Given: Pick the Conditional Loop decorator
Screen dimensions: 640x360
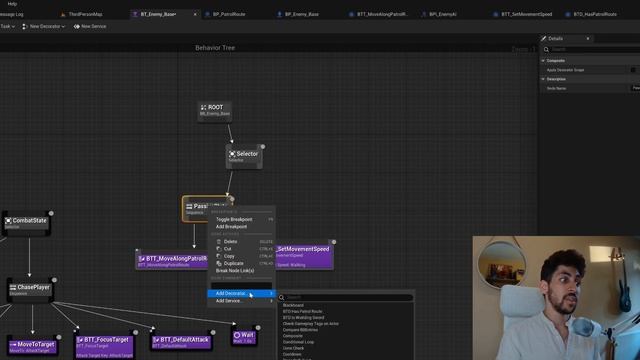Looking at the screenshot, I should pyautogui.click(x=298, y=342).
